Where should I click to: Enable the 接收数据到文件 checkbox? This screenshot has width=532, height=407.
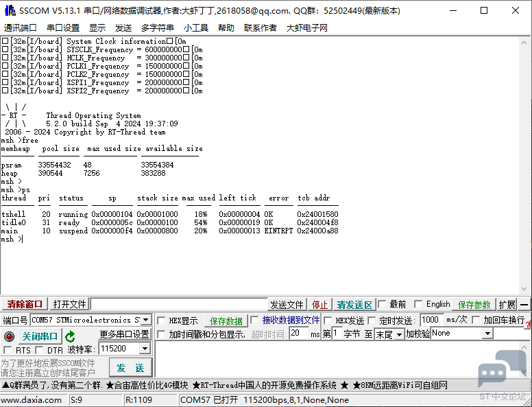254,320
